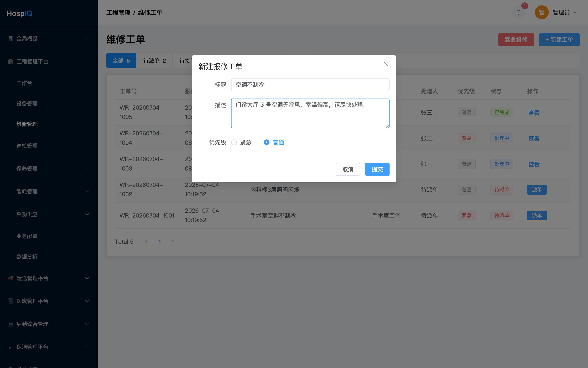588x368 pixels.
Task: Click 查看 for WR-20260704-1005
Action: pos(534,113)
